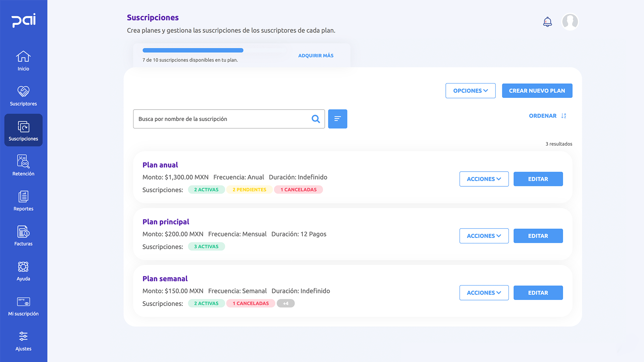
Task: Go to Suscriptores menu label
Action: [x=23, y=104]
